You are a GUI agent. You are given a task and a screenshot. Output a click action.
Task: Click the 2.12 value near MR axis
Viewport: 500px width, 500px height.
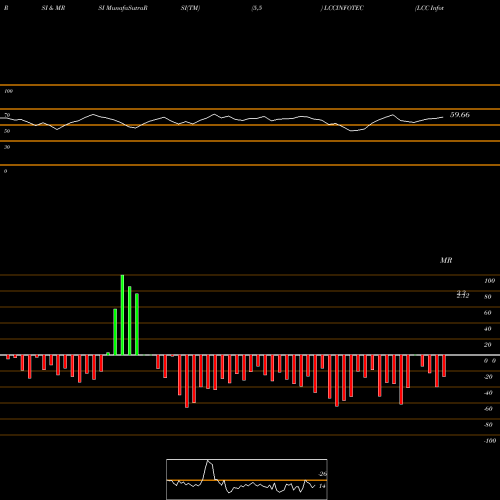point(463,295)
